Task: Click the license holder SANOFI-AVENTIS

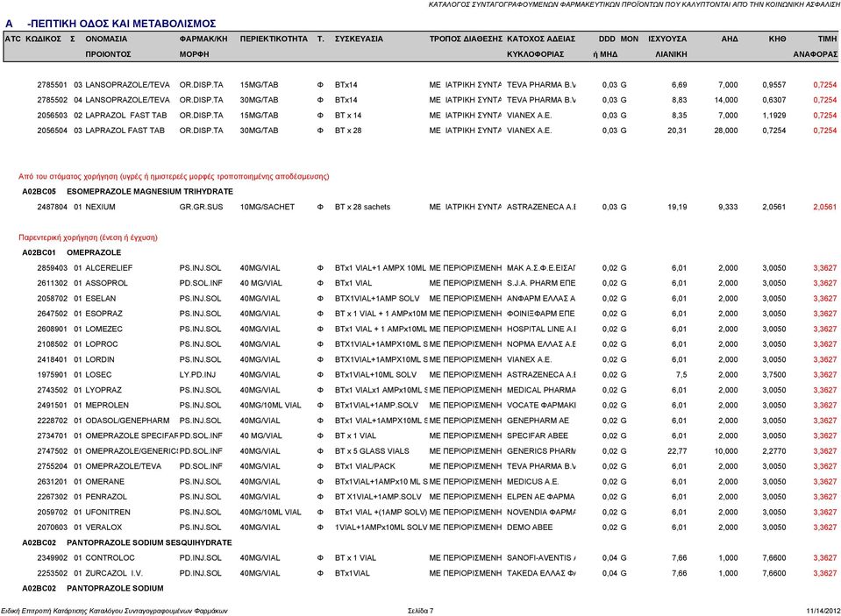Action: click(541, 558)
